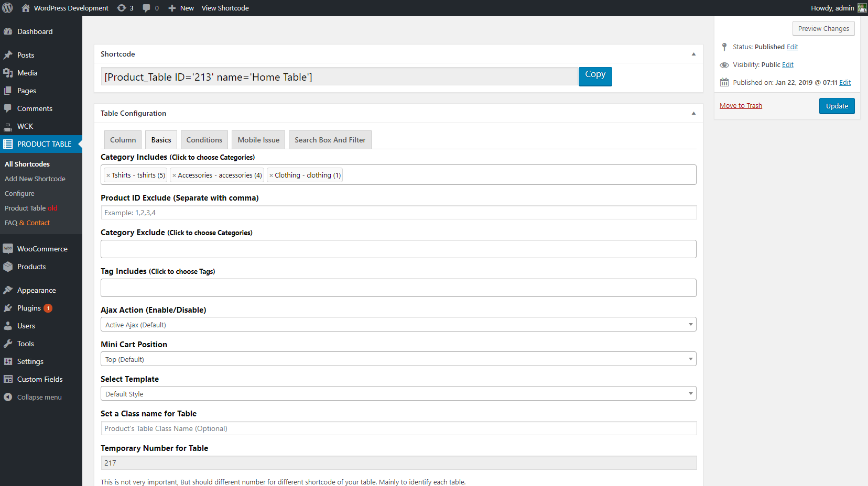Image resolution: width=868 pixels, height=486 pixels.
Task: Open the Select Template dropdown
Action: pyautogui.click(x=398, y=394)
